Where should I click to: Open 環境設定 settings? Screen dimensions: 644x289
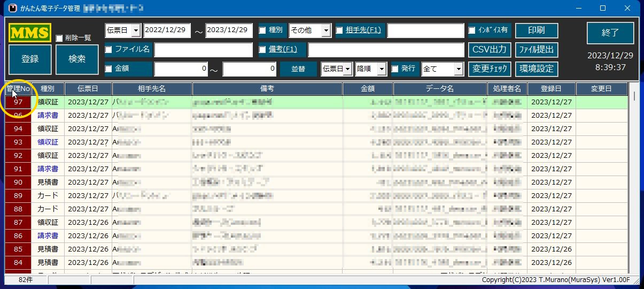coord(536,69)
